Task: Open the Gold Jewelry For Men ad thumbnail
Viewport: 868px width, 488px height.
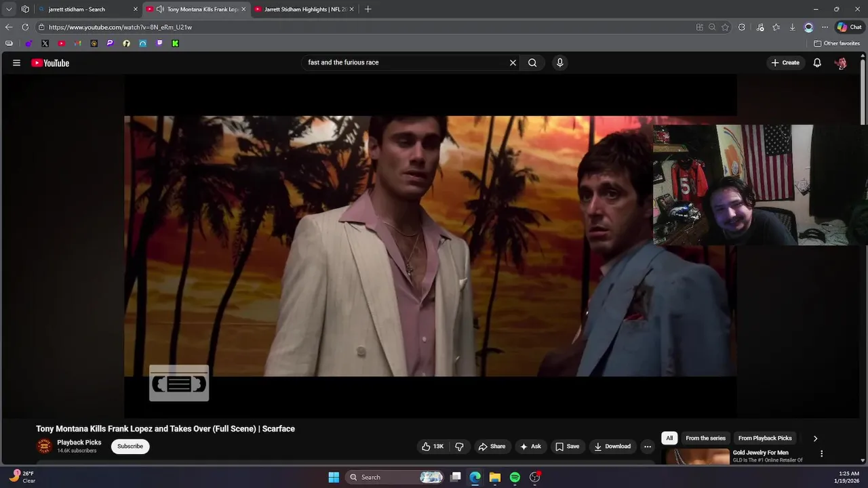Action: (697, 457)
